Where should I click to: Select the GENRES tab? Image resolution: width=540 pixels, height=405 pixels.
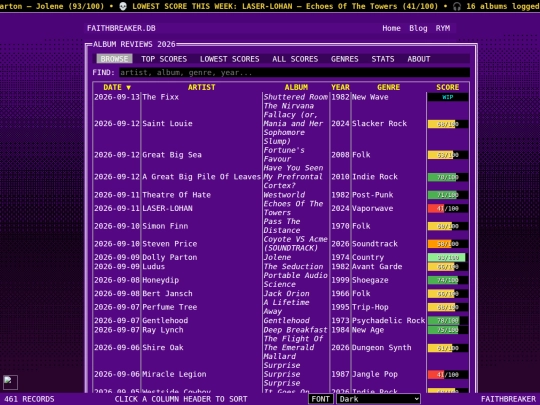[344, 59]
